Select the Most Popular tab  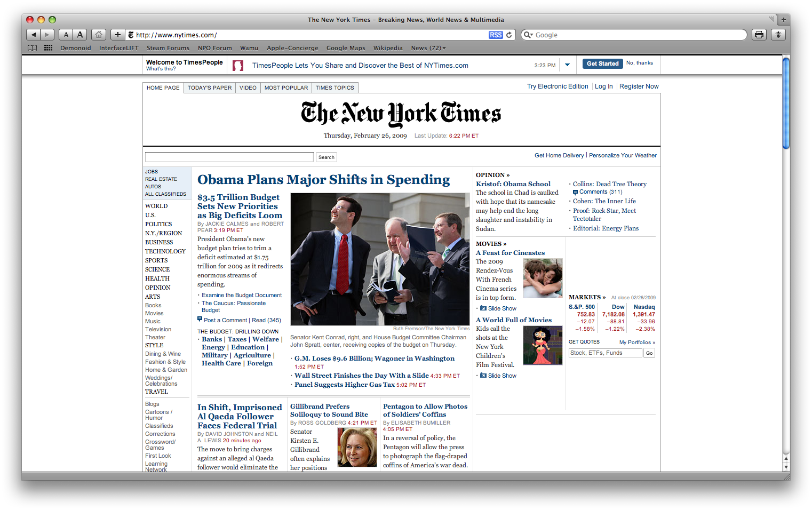[286, 87]
